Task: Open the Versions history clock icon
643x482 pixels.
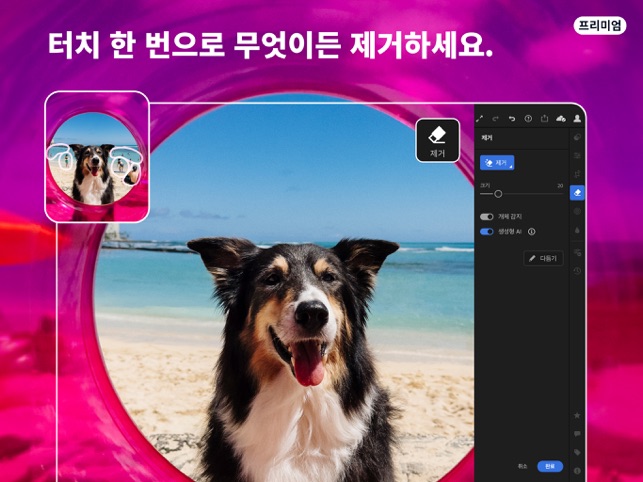Action: 577,271
